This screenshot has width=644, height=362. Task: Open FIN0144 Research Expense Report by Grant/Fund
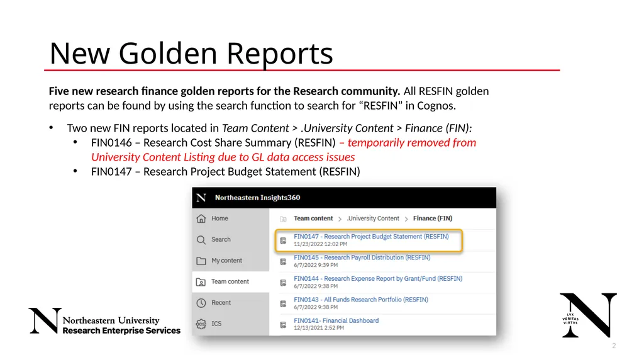(x=378, y=278)
